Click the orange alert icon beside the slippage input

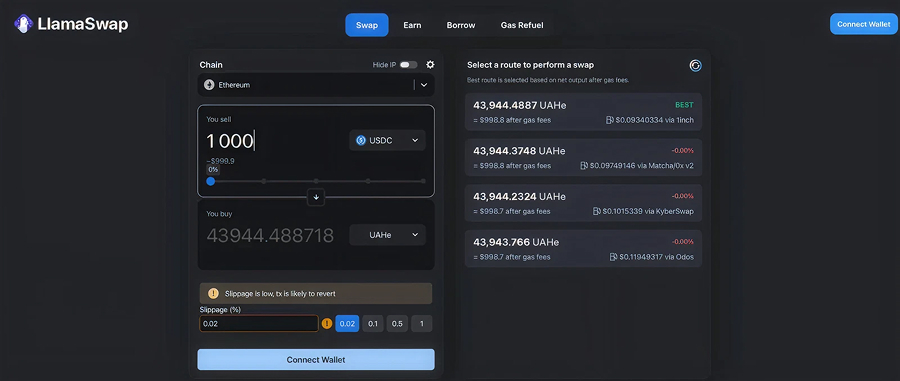click(327, 324)
